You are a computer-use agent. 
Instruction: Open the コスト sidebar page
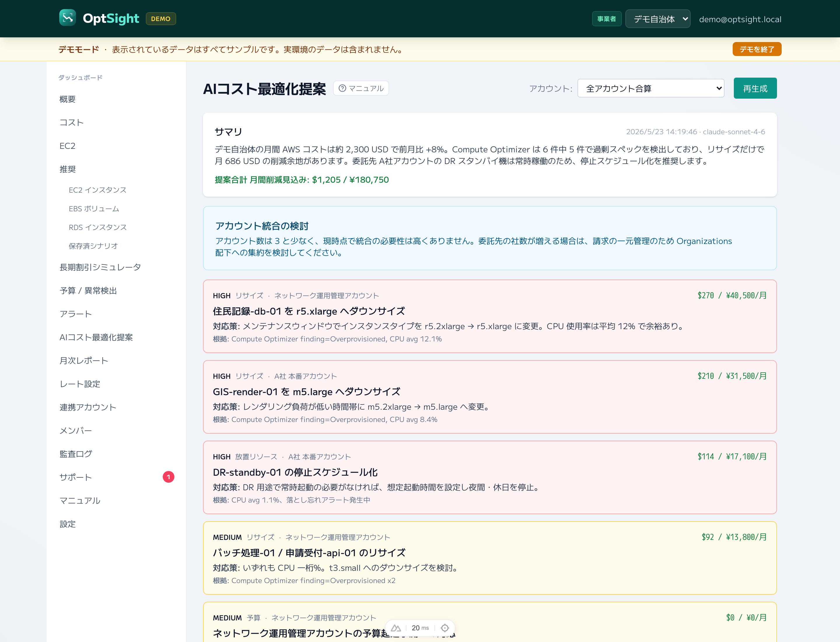pos(116,123)
